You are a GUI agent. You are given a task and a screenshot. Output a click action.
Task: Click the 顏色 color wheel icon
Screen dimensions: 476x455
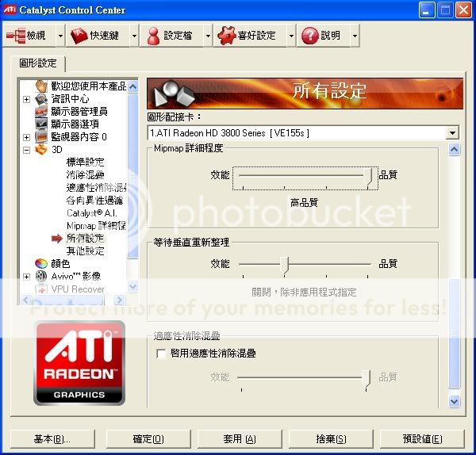pos(41,264)
